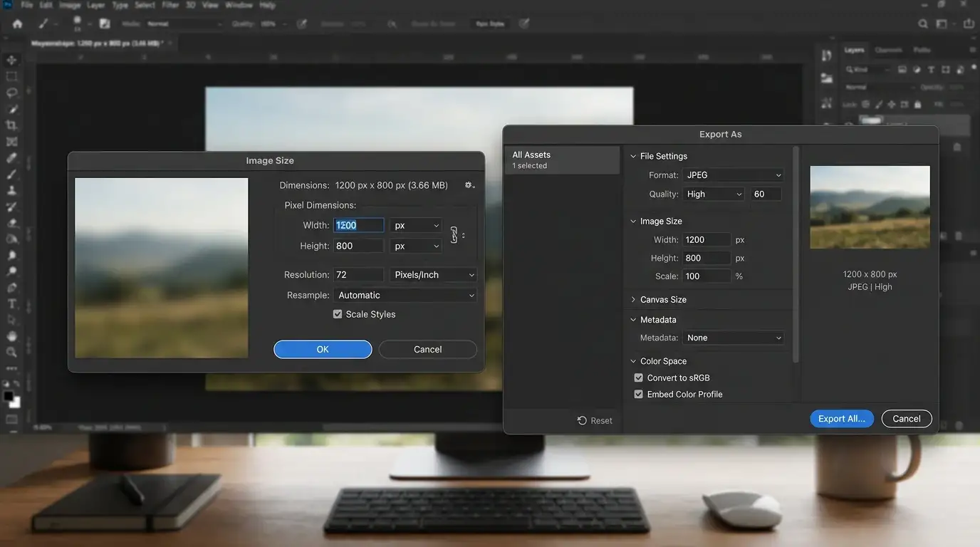Click the Scale field in Export As
The image size is (980, 547).
click(707, 276)
